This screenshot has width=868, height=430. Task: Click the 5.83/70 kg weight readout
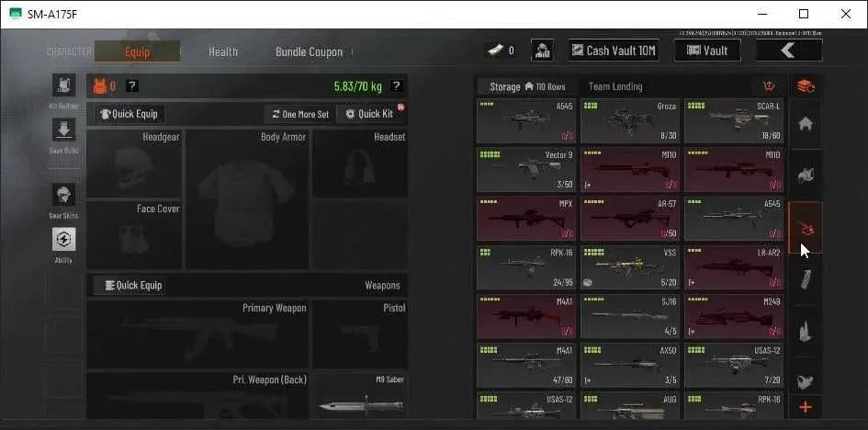[357, 86]
